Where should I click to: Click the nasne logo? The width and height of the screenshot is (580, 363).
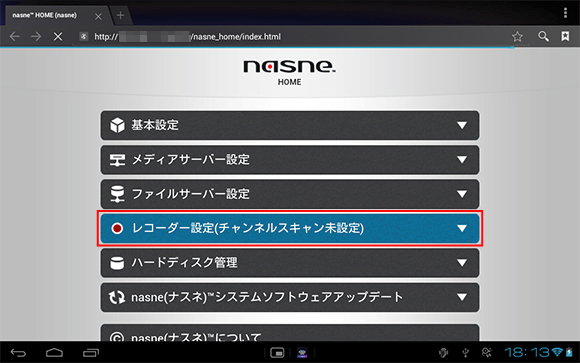(x=289, y=67)
